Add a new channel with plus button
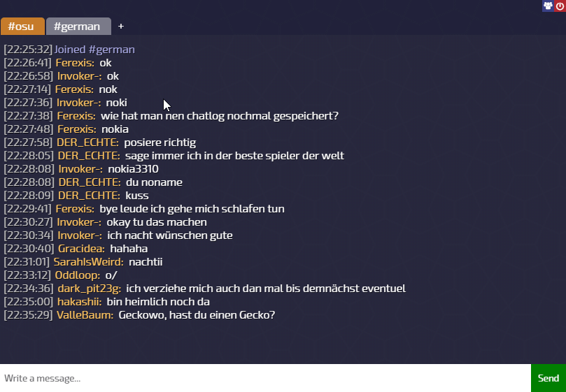 pyautogui.click(x=121, y=27)
